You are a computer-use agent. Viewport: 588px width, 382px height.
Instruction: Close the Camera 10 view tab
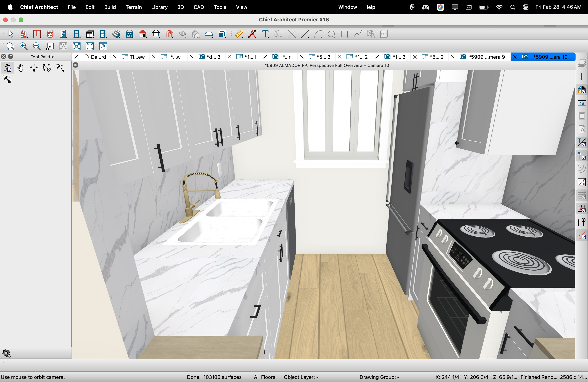[x=515, y=57]
